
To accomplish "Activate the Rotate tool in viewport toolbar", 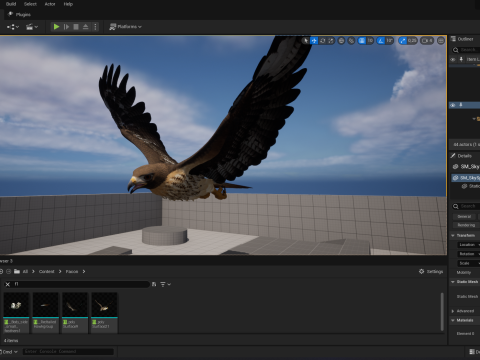I will [322, 41].
